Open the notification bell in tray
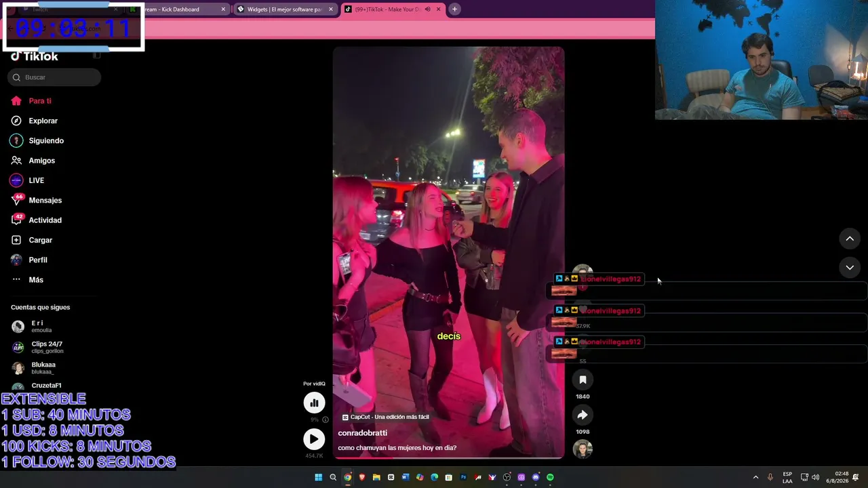This screenshot has height=488, width=868. 856,477
